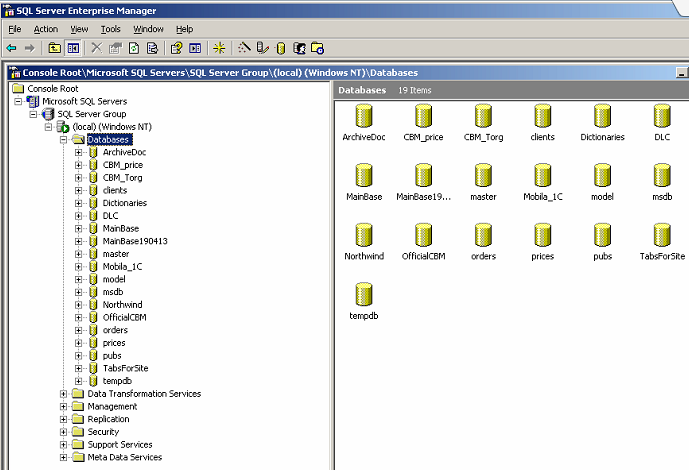
Task: Expand the Security folder node
Action: [63, 432]
